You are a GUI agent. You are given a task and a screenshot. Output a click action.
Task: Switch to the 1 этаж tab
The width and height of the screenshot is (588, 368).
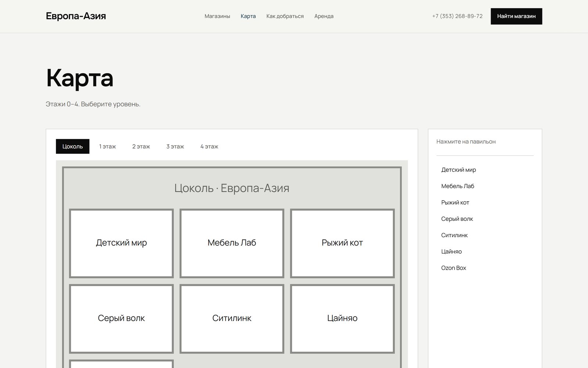click(107, 146)
